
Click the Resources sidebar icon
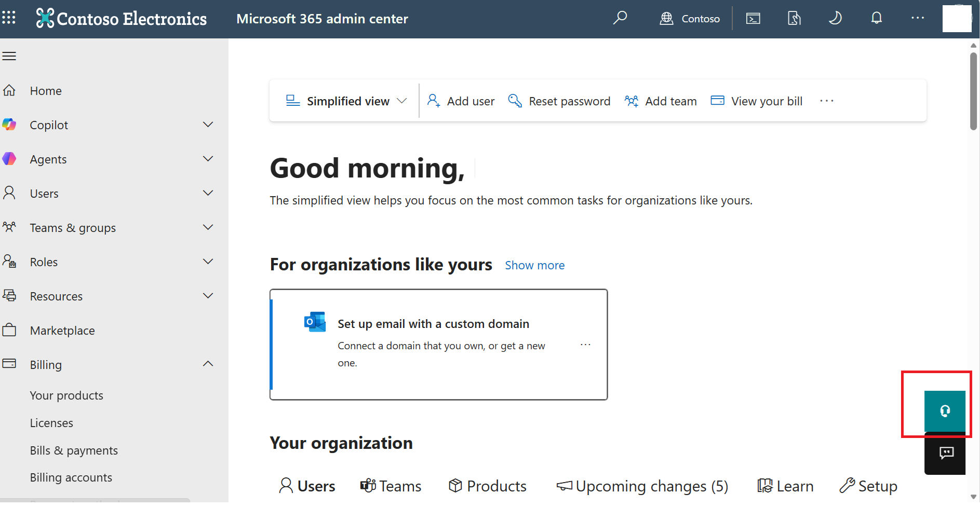click(9, 296)
